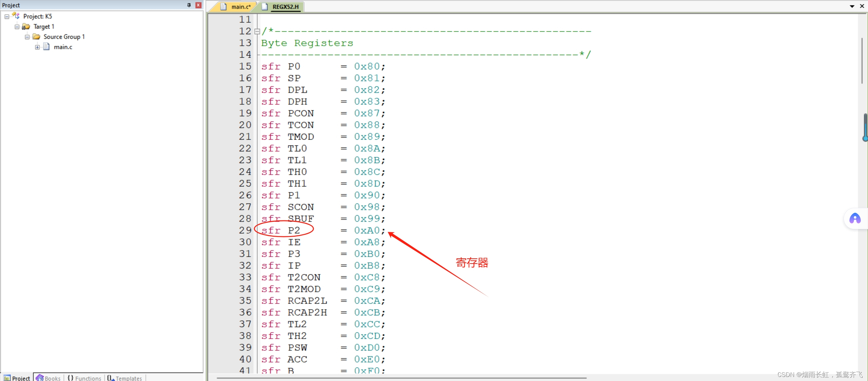This screenshot has width=868, height=381.
Task: Click the floating assistant icon at right edge
Action: point(855,219)
